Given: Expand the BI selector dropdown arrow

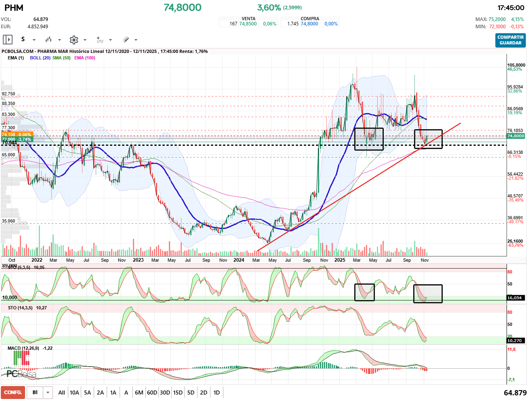Looking at the screenshot, I should (48, 393).
